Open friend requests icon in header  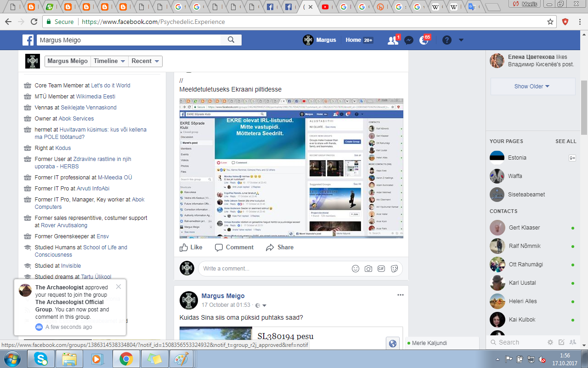(393, 40)
